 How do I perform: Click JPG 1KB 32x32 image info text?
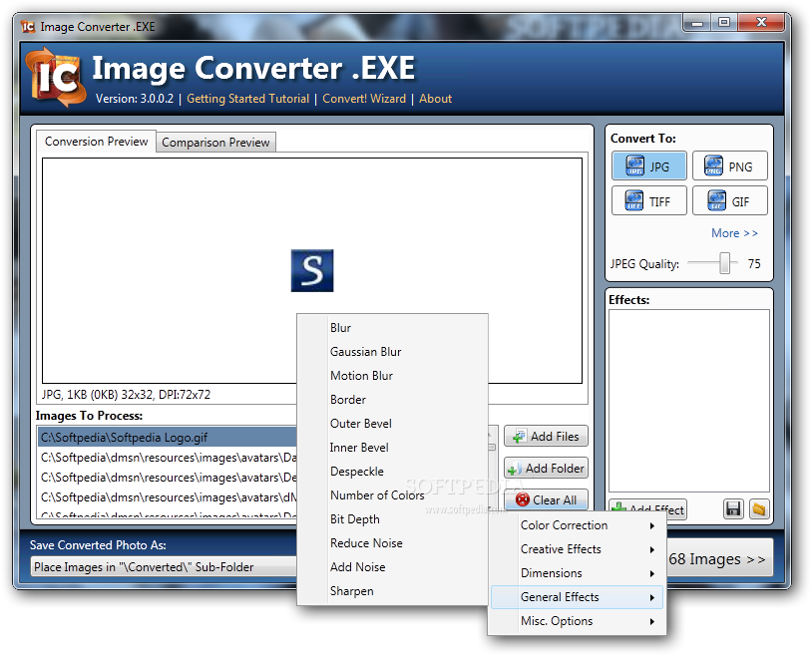pyautogui.click(x=126, y=395)
